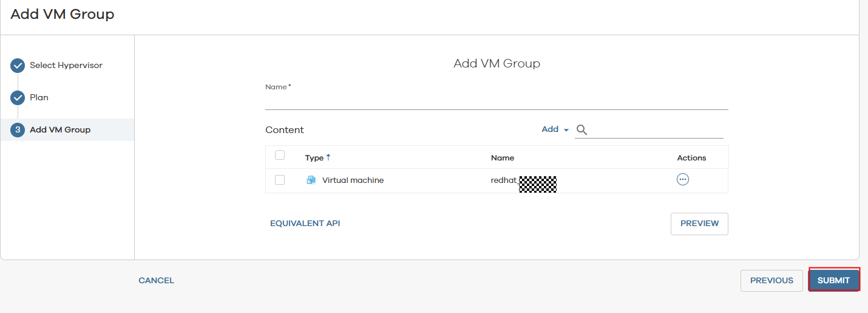Check the redhat virtual machine row checkbox
The height and width of the screenshot is (313, 868).
[x=280, y=181]
